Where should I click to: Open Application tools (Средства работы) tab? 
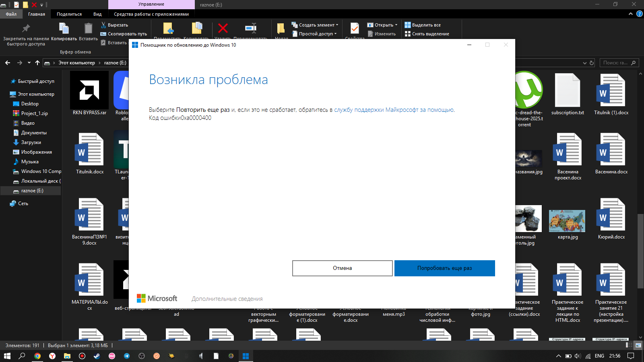(151, 14)
